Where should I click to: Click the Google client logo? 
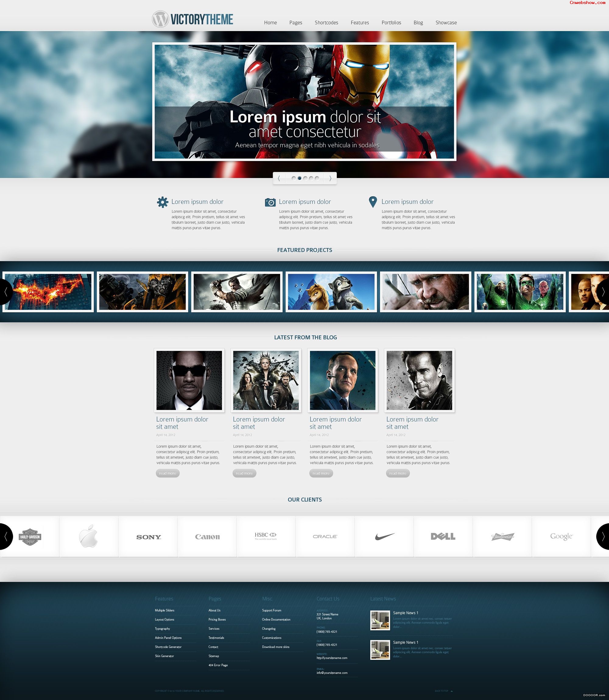point(561,536)
